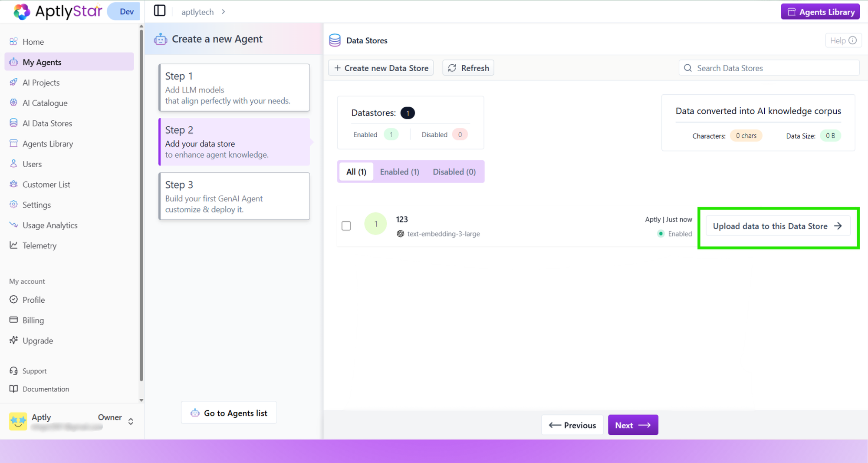Screen dimensions: 868x463
Task: Click the Datastores count badge
Action: click(x=408, y=113)
